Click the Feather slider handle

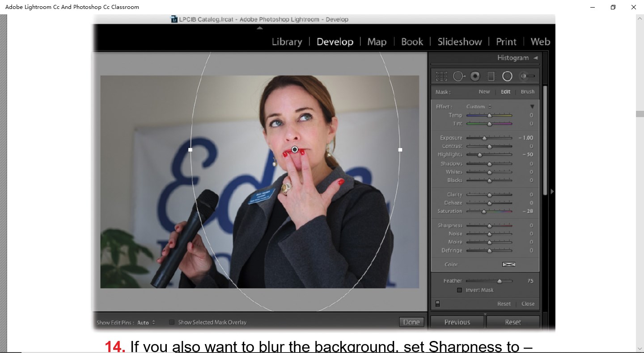tap(500, 281)
